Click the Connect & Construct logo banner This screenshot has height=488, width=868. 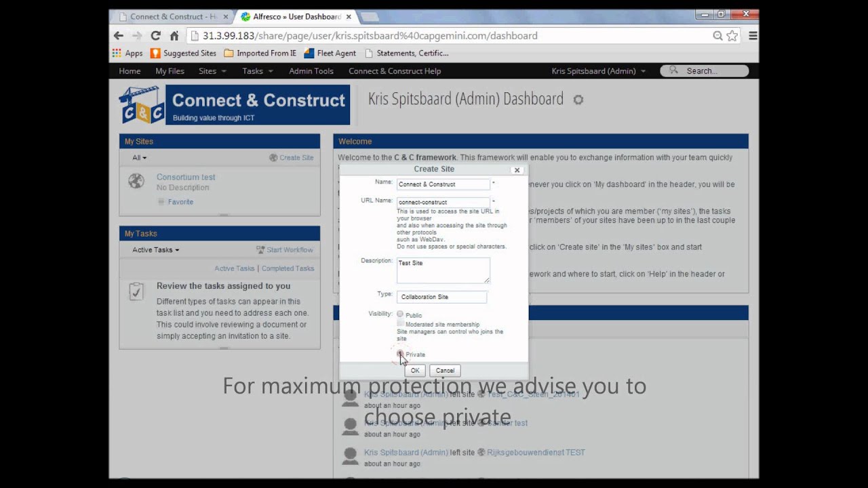coord(235,105)
